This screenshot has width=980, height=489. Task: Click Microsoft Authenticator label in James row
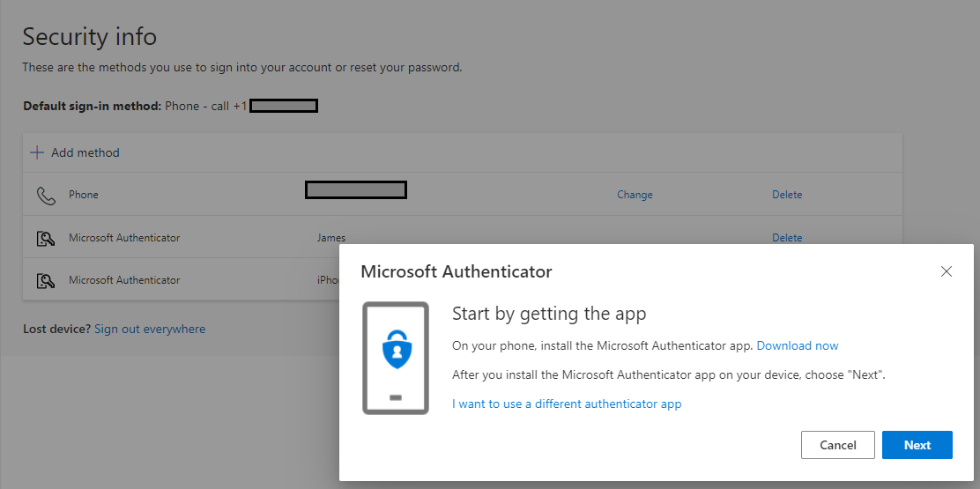click(x=124, y=237)
